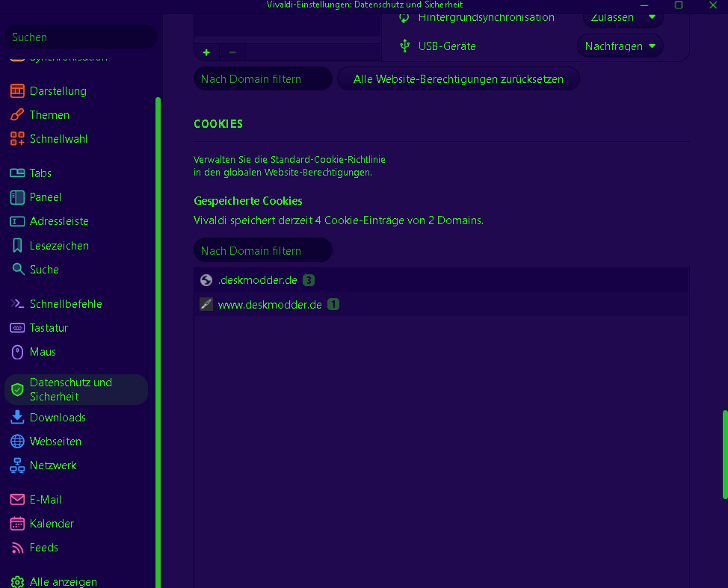
Task: Click the USB-Geräte icon
Action: (x=405, y=46)
